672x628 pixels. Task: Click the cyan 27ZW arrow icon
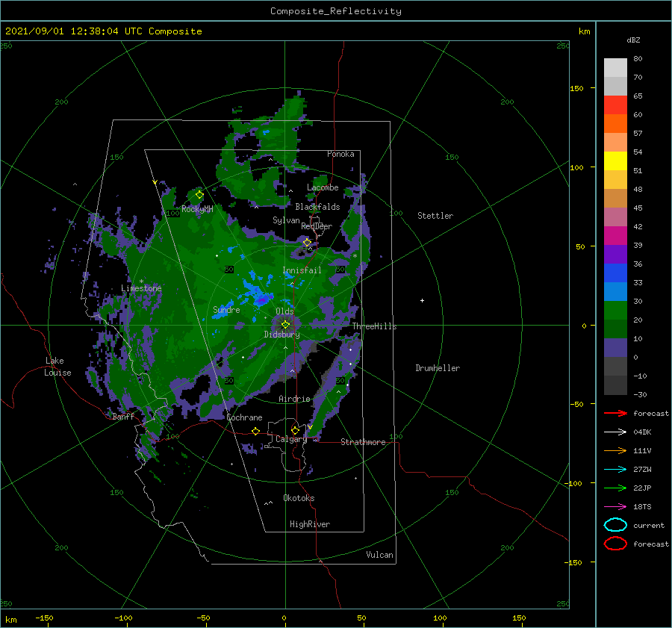[615, 470]
